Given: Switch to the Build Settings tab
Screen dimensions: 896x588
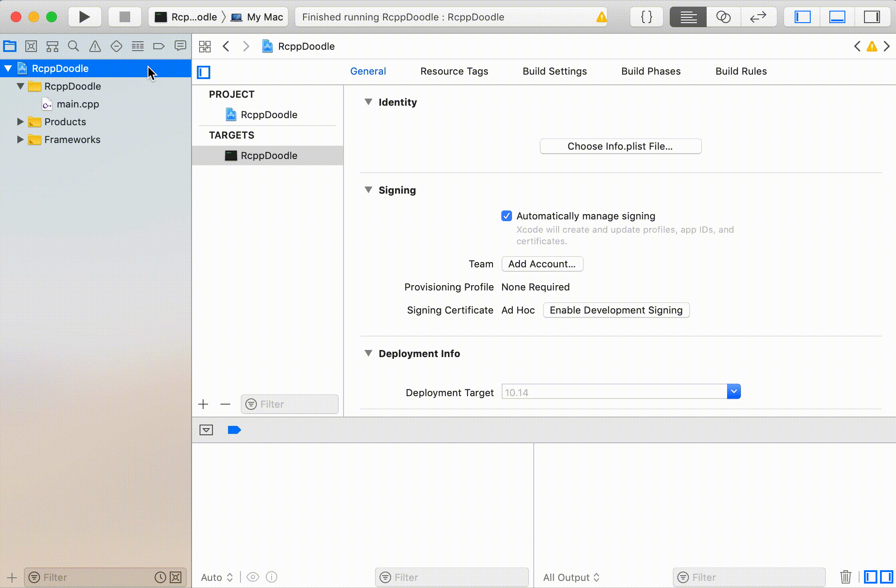Looking at the screenshot, I should (555, 71).
